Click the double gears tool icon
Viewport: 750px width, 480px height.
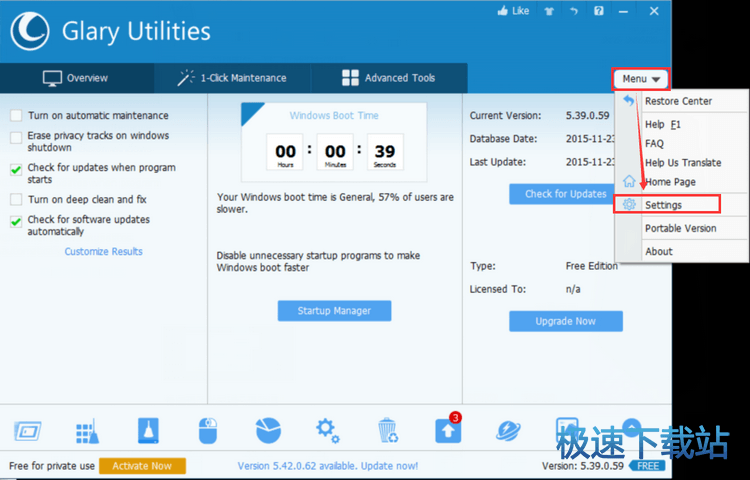click(328, 431)
